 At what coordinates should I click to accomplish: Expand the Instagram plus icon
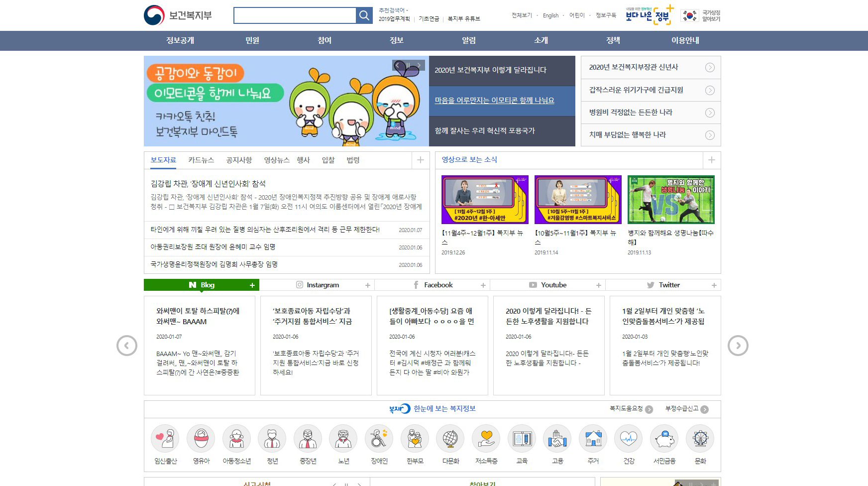pos(368,285)
